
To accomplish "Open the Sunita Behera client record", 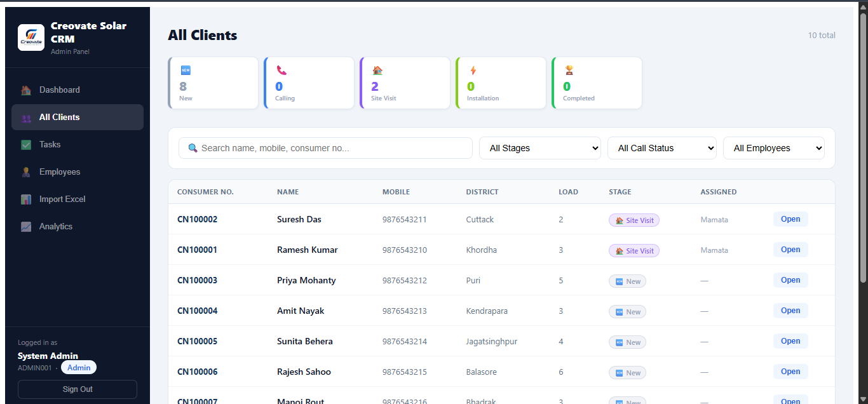I will [790, 341].
